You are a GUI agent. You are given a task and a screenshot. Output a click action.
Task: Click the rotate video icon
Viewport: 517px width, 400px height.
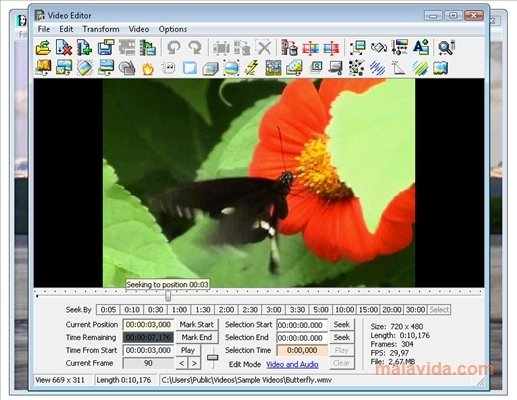coord(379,48)
